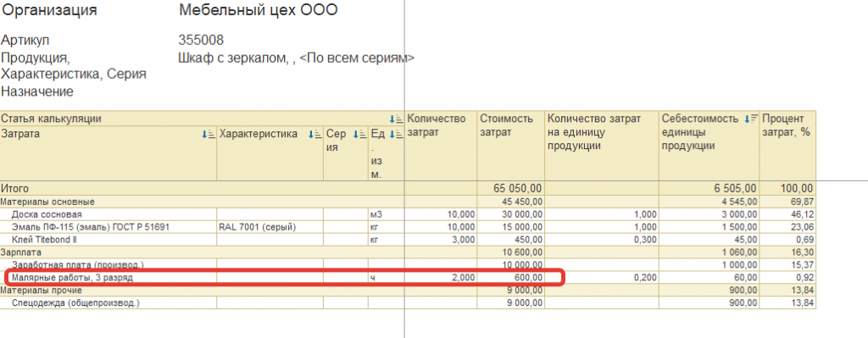Click descending sort icon near Себестоимость header

[x=751, y=119]
